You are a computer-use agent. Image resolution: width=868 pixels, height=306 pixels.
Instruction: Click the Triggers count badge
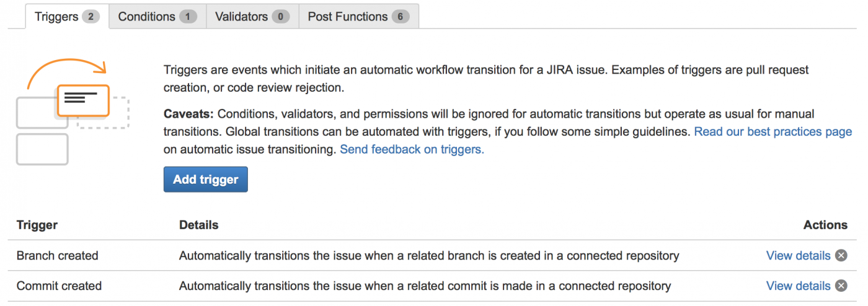[x=90, y=17]
